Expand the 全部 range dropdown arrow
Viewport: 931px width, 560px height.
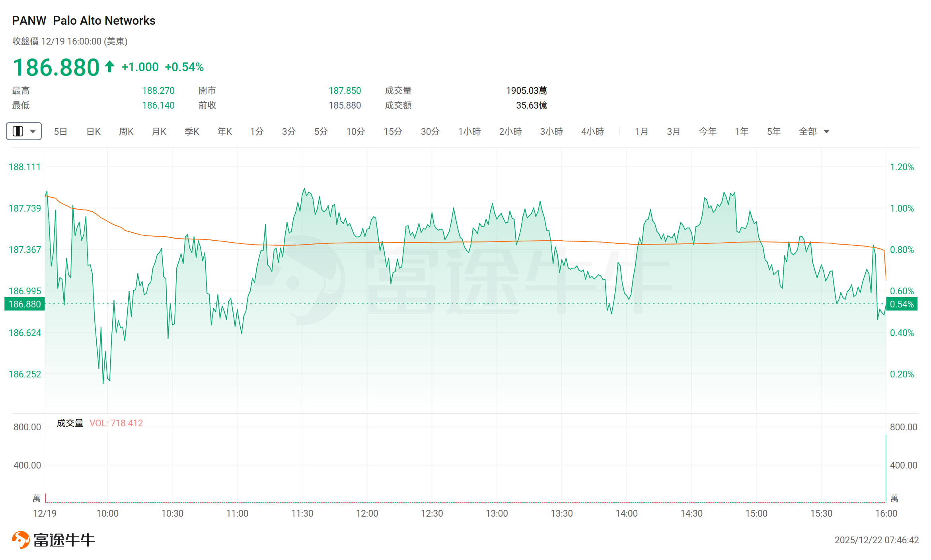point(826,131)
